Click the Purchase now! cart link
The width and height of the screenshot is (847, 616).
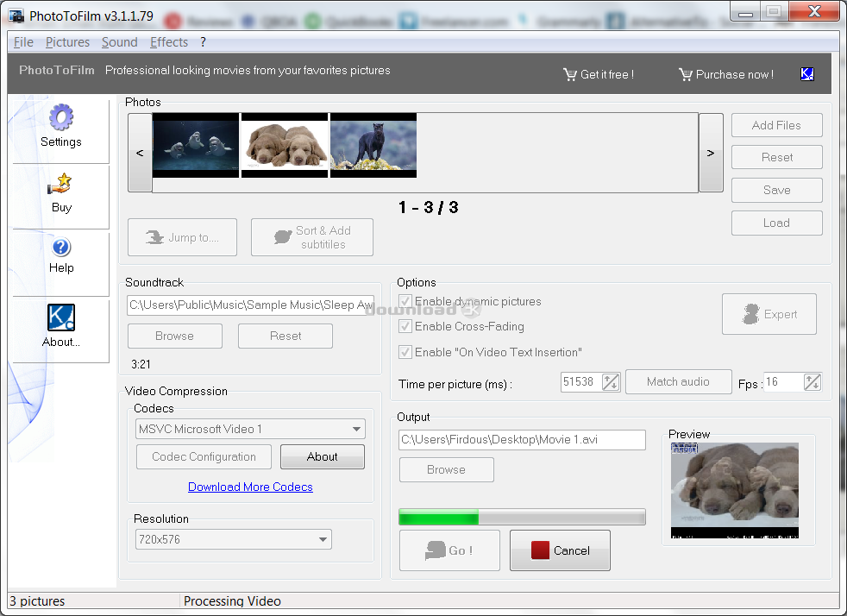[x=726, y=74]
